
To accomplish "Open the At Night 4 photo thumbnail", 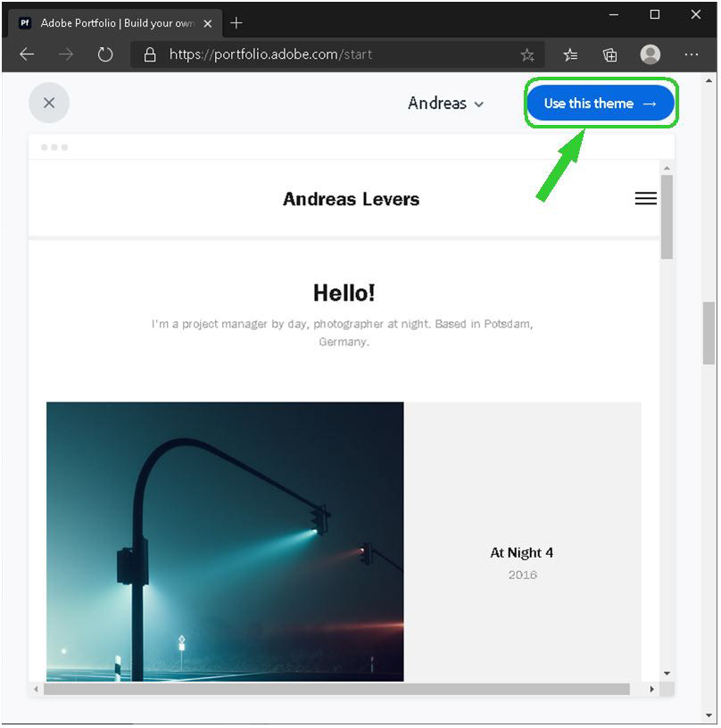I will click(225, 542).
